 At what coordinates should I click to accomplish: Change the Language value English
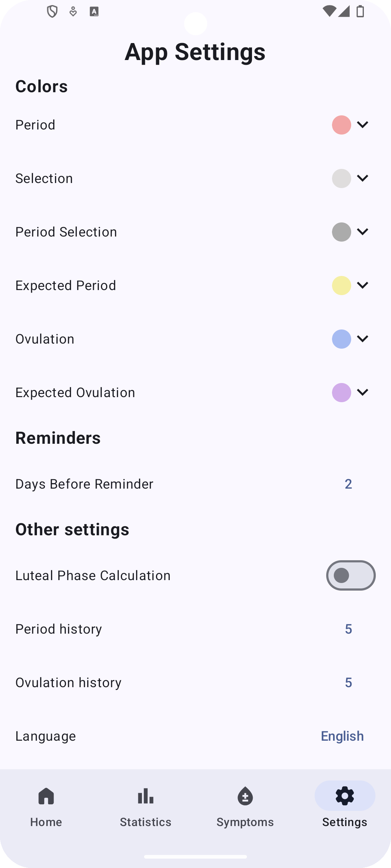342,736
